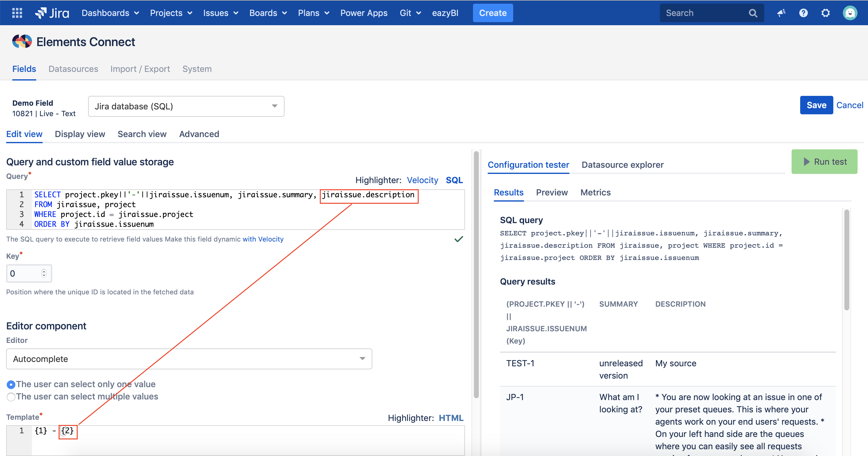Click the Save button
Screen dimensions: 868x456
coord(816,105)
